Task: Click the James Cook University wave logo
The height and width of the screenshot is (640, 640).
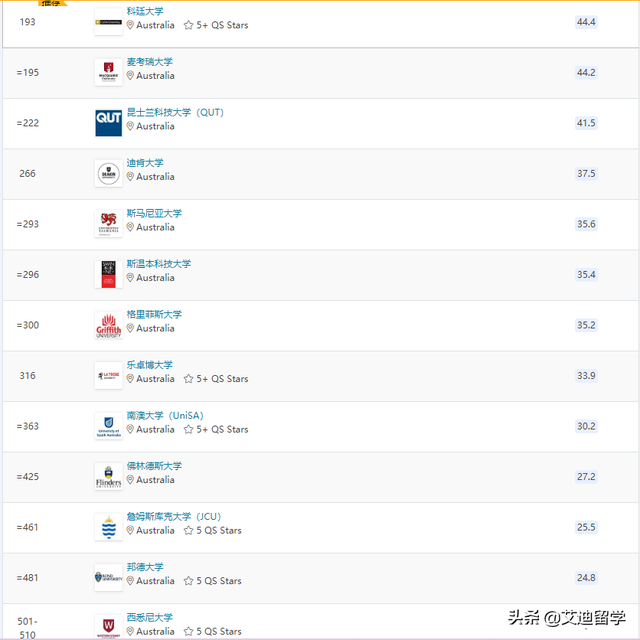Action: [x=109, y=527]
